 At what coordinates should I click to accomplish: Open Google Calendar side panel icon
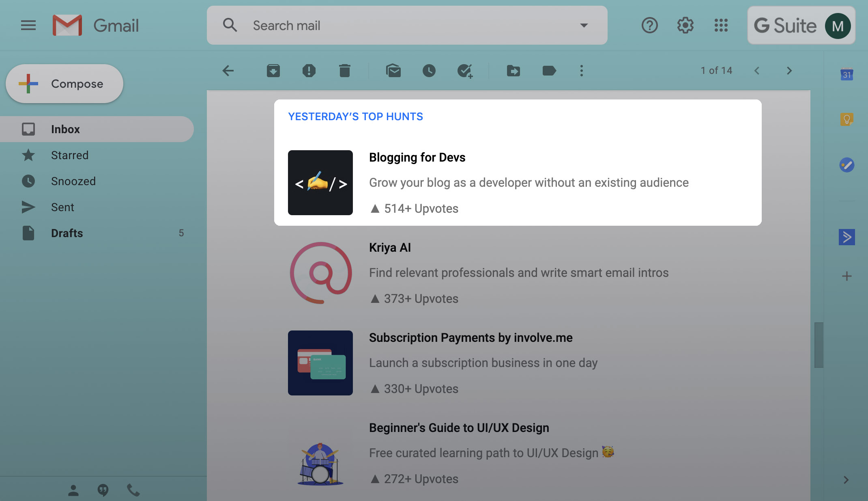(x=847, y=74)
